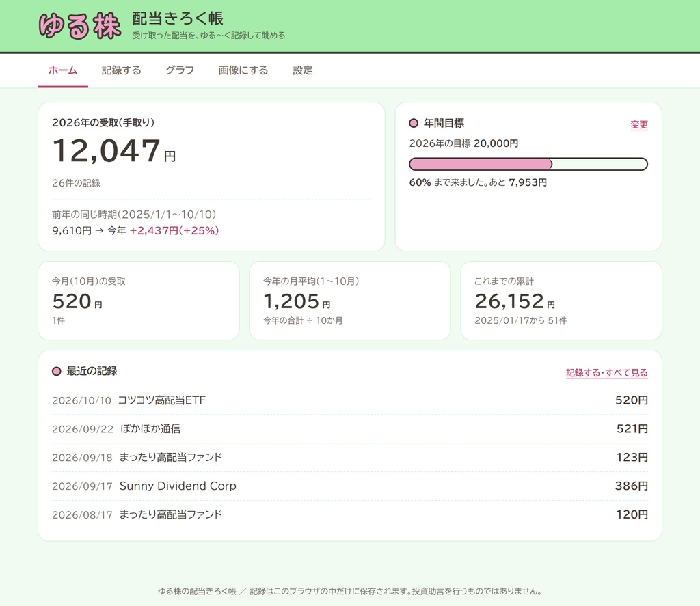Click the footer disclaimer text

[350, 591]
